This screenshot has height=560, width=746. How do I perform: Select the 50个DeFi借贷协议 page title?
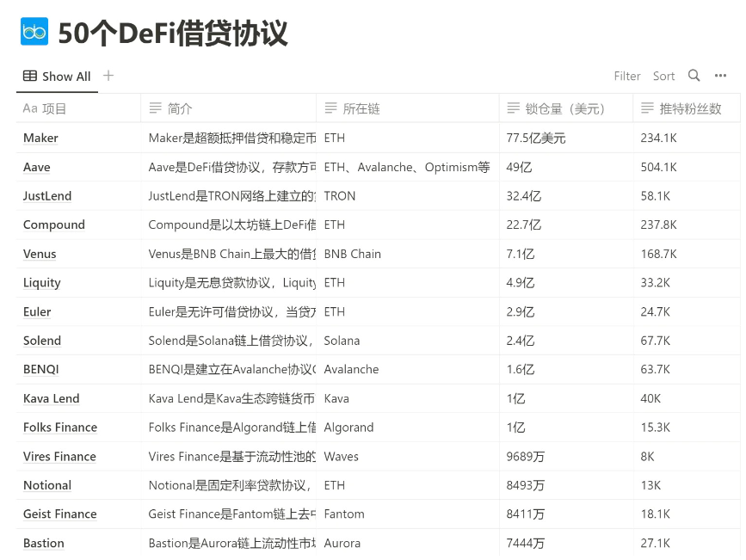pyautogui.click(x=173, y=33)
